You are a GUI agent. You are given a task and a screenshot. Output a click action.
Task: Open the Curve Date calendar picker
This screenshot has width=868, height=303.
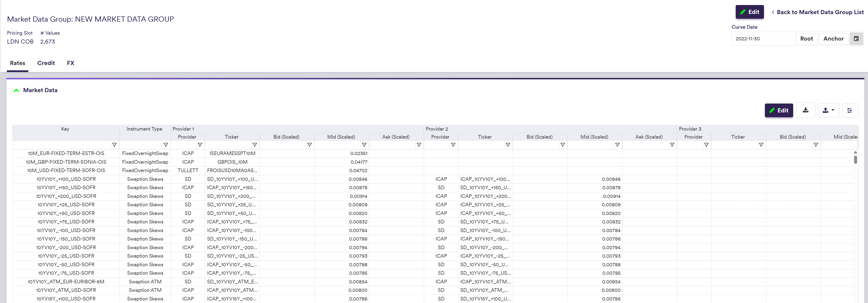856,39
